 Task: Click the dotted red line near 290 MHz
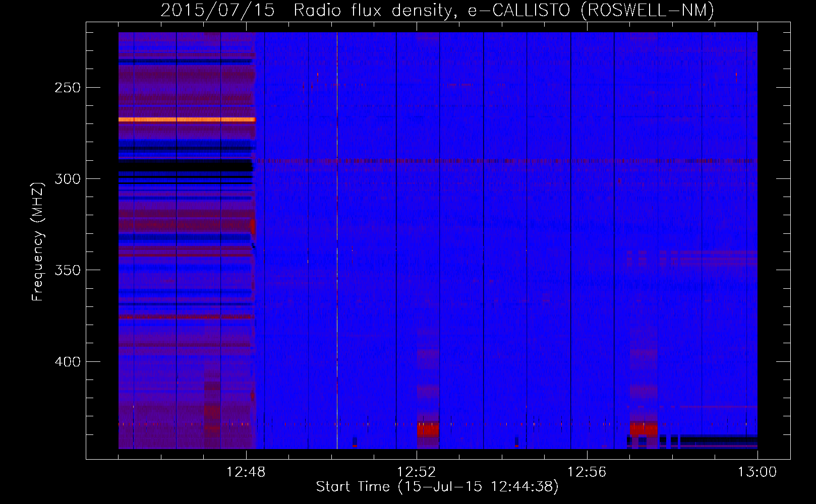(507, 161)
